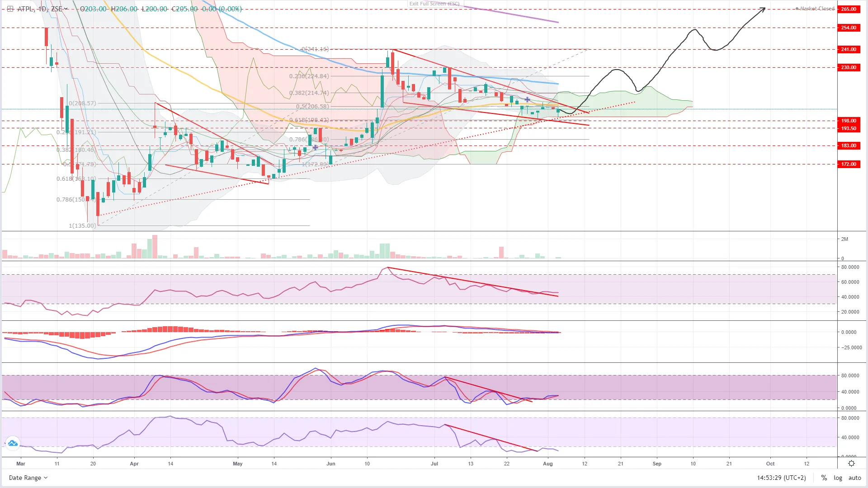This screenshot has width=868, height=488.
Task: Toggle percent scale mode
Action: pos(824,478)
